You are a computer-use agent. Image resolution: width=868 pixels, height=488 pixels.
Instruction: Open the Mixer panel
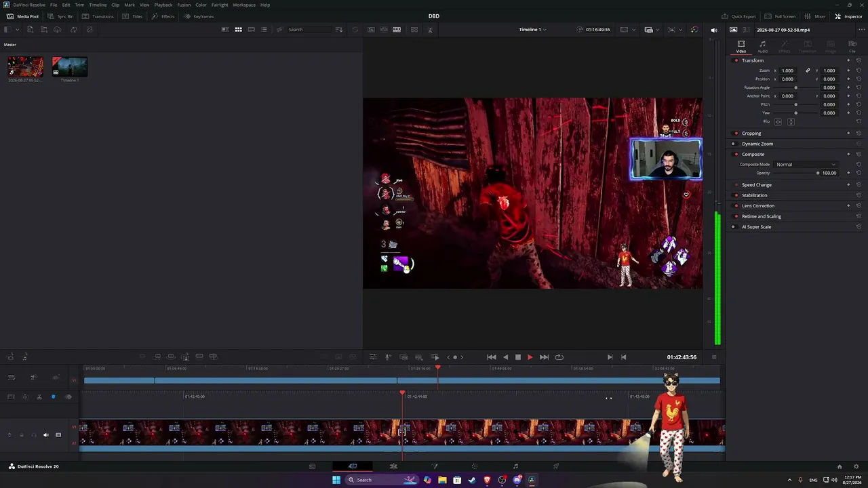click(816, 16)
